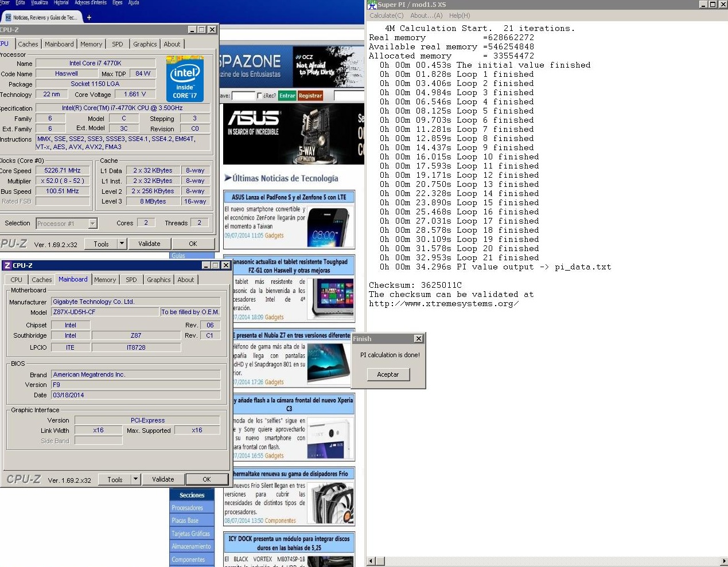
Task: Open the Graphics tab in top CPU-Z window
Action: 145,44
